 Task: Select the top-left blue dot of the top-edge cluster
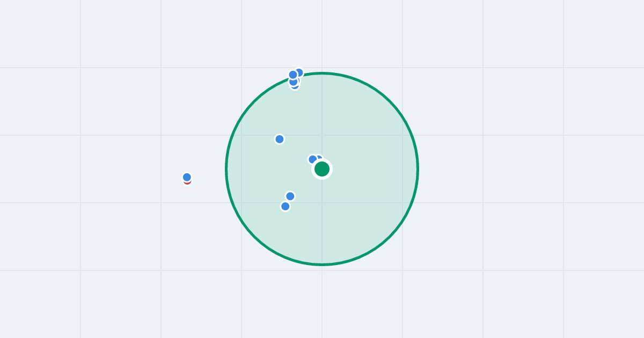tap(293, 75)
